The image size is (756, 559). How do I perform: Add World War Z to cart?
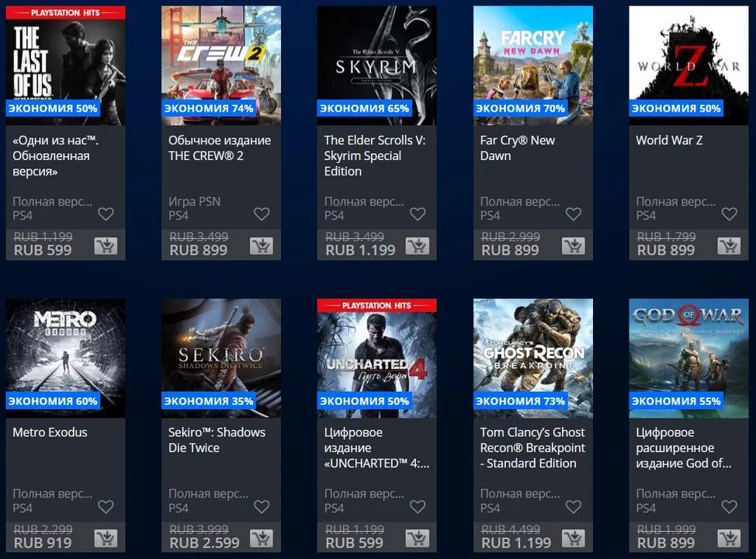[729, 246]
